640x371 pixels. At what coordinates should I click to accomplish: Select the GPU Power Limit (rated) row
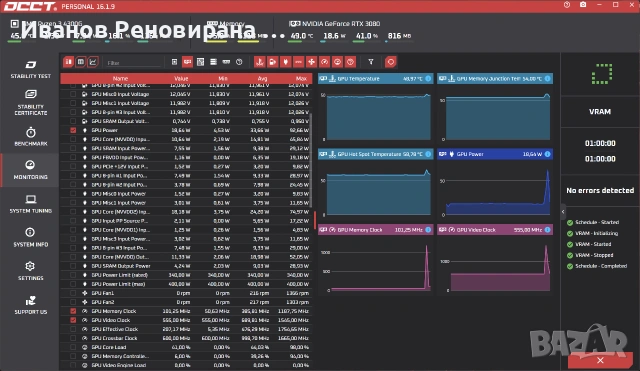pyautogui.click(x=187, y=275)
